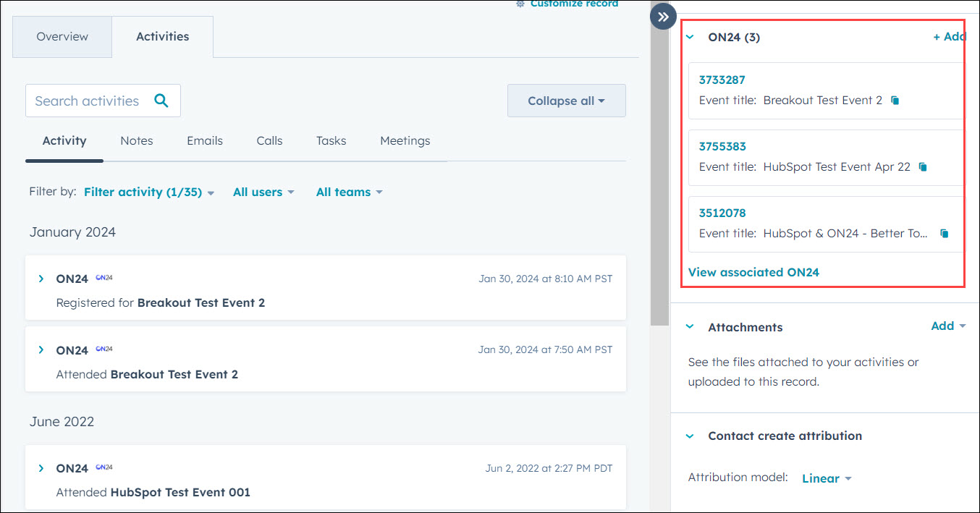
Task: Copy the HubSpot & ON24 event title
Action: (x=944, y=234)
